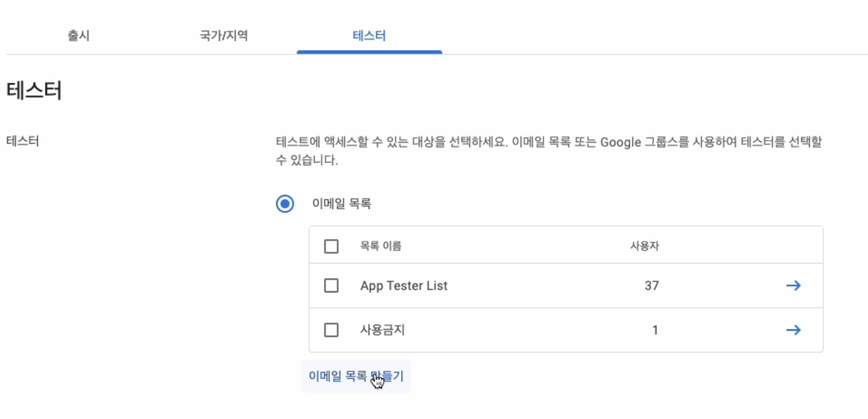Switch to the 출시 tab

(x=79, y=35)
